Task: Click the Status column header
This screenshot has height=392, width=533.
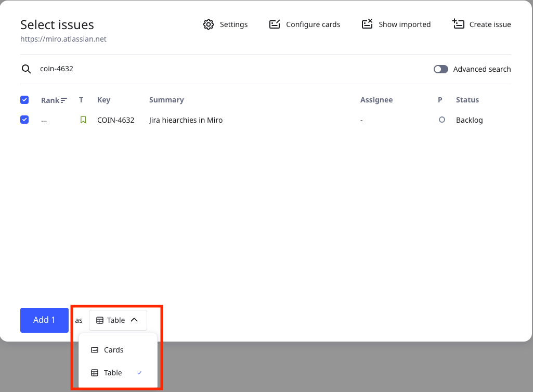Action: [x=467, y=100]
